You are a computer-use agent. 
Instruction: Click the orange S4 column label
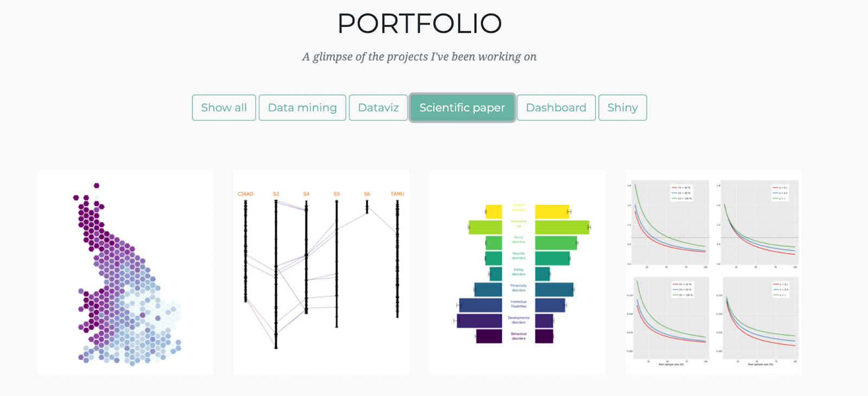click(306, 194)
